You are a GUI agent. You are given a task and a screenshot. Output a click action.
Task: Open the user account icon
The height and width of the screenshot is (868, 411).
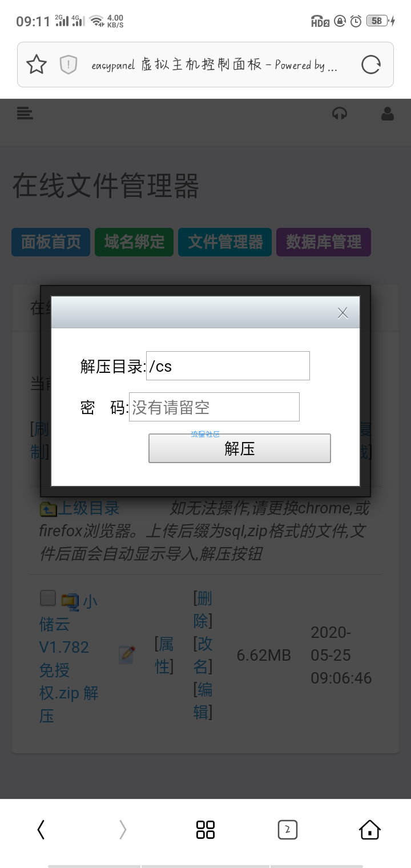(x=388, y=114)
